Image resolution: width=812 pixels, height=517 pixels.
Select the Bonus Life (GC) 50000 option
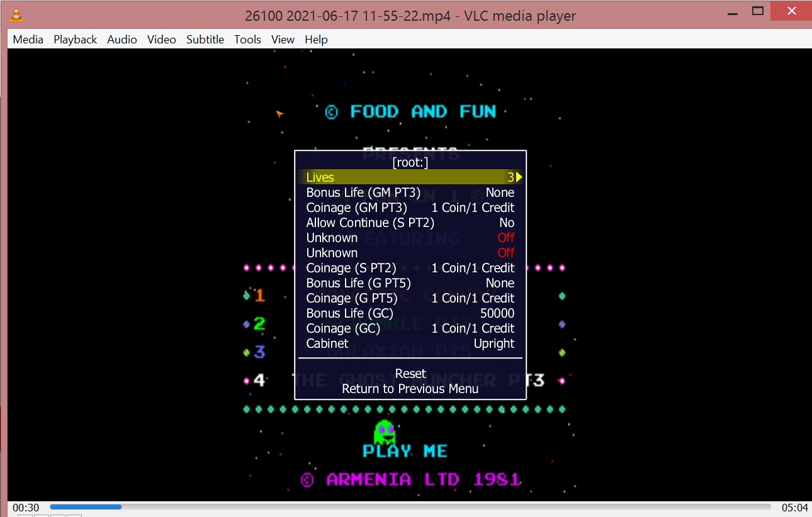pos(410,313)
